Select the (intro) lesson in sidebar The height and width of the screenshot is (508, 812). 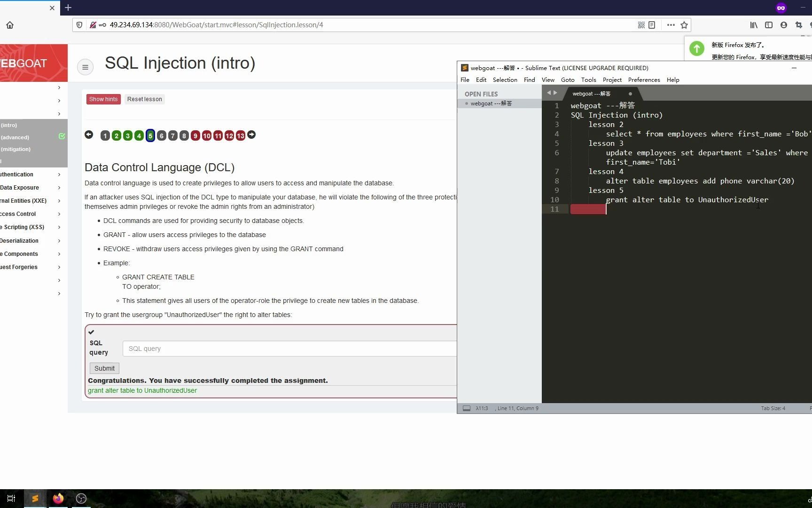pos(9,125)
